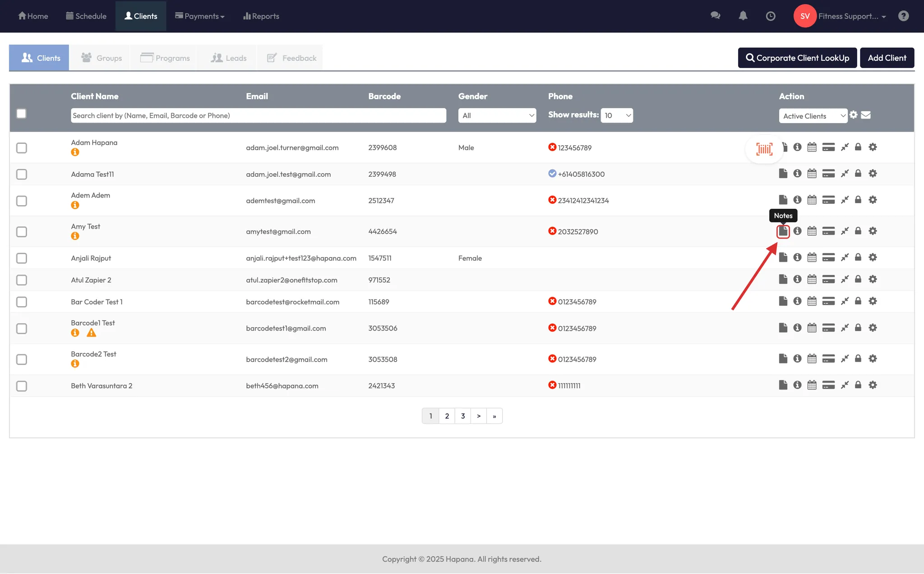
Task: Open Payments menu in navbar
Action: tap(200, 16)
